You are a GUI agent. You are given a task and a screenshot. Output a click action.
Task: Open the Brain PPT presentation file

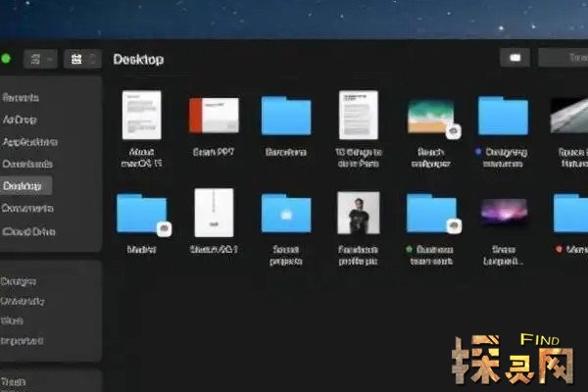[x=214, y=116]
